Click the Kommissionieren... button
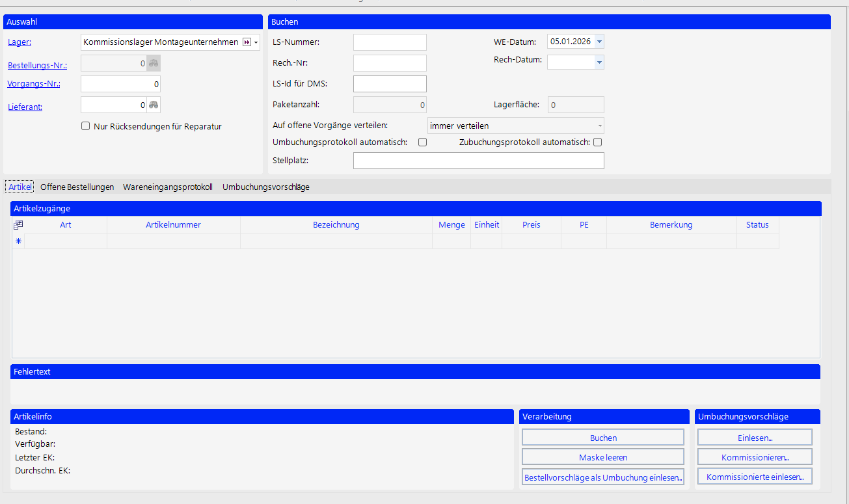 click(755, 457)
